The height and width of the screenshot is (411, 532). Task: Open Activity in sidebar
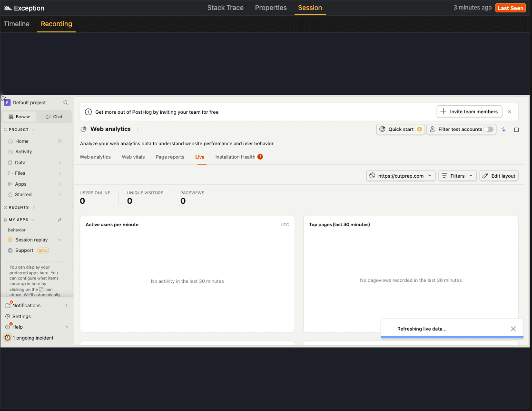coord(23,152)
